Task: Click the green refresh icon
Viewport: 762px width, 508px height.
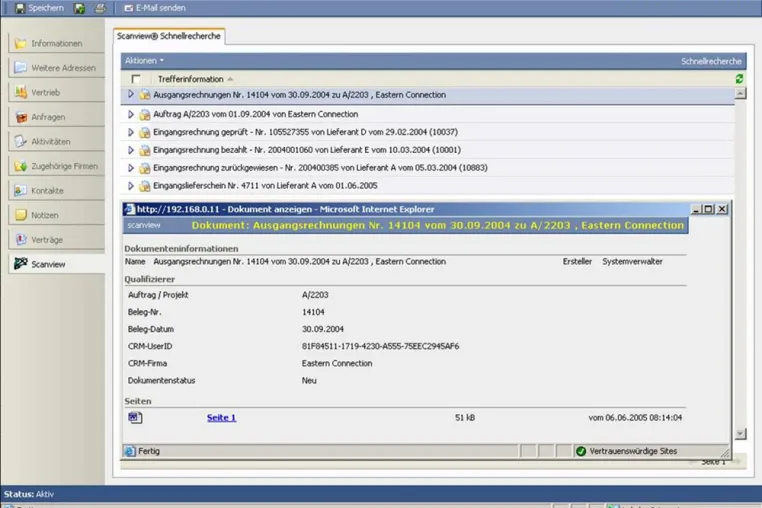Action: pos(739,79)
